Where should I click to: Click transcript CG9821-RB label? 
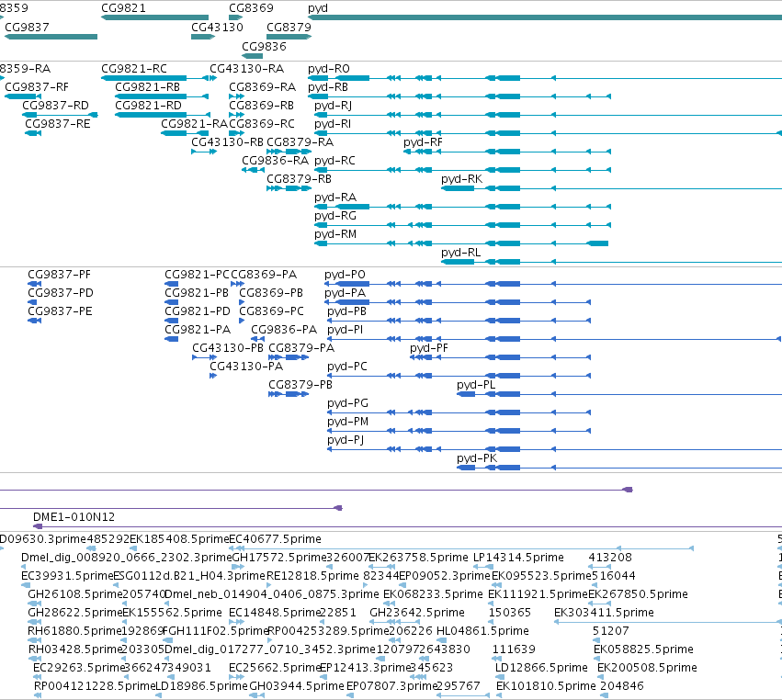click(148, 87)
